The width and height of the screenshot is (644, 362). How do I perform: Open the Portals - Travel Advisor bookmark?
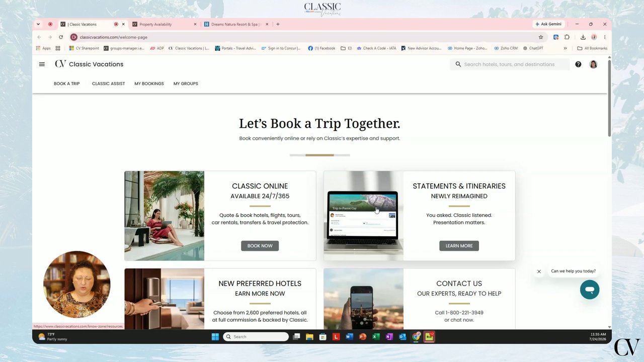(235, 48)
